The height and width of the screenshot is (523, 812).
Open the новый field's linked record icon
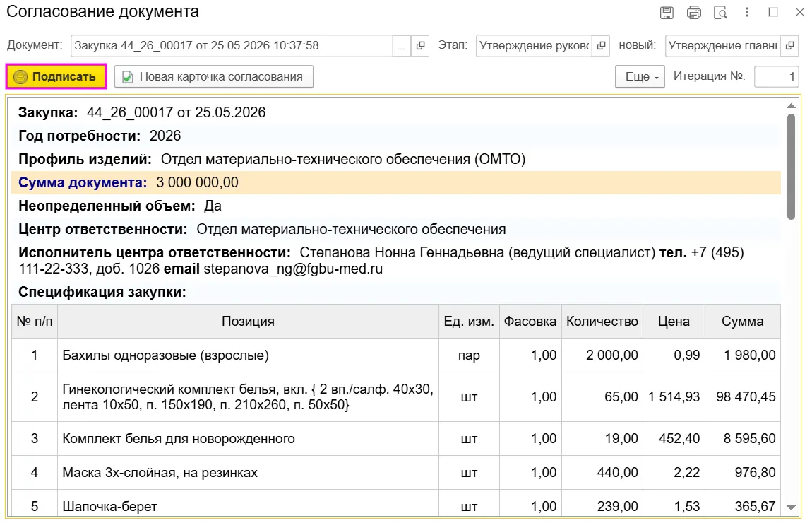pos(789,46)
